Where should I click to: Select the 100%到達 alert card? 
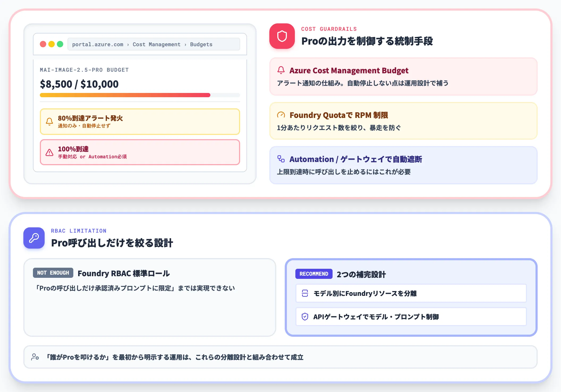[140, 152]
